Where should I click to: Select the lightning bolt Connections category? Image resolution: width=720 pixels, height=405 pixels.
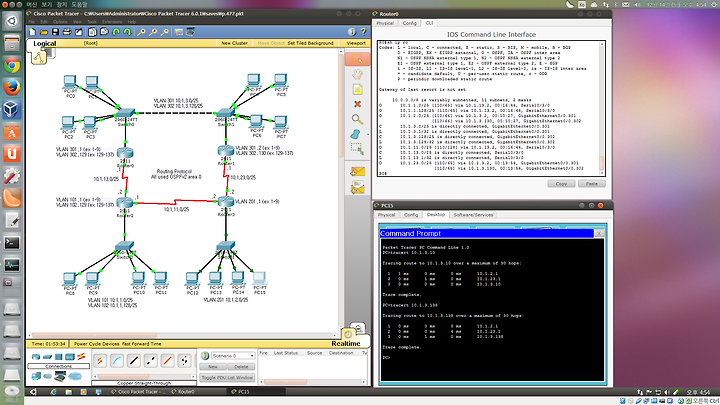click(81, 356)
